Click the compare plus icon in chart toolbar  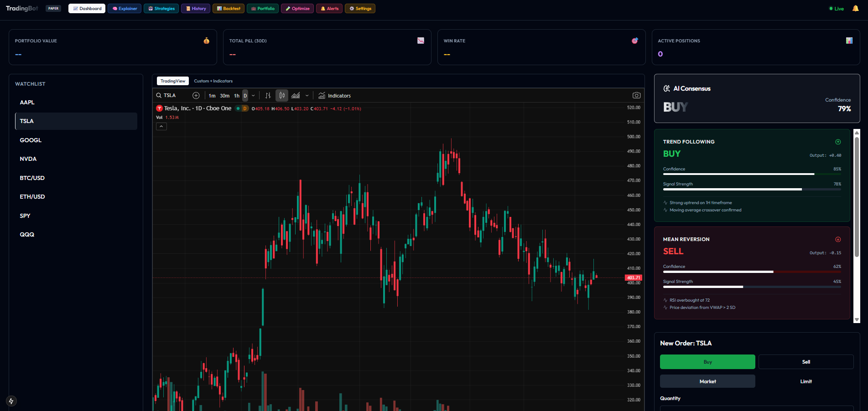click(x=196, y=95)
